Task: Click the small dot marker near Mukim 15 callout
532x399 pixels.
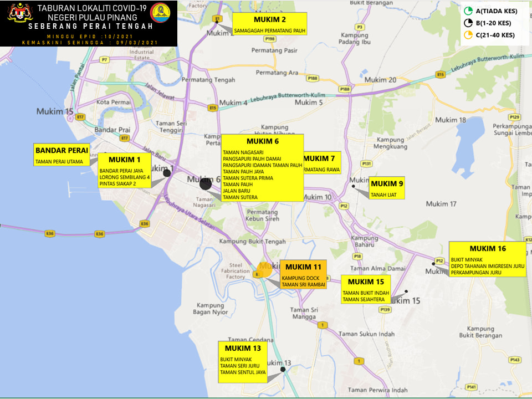Action: pyautogui.click(x=406, y=291)
